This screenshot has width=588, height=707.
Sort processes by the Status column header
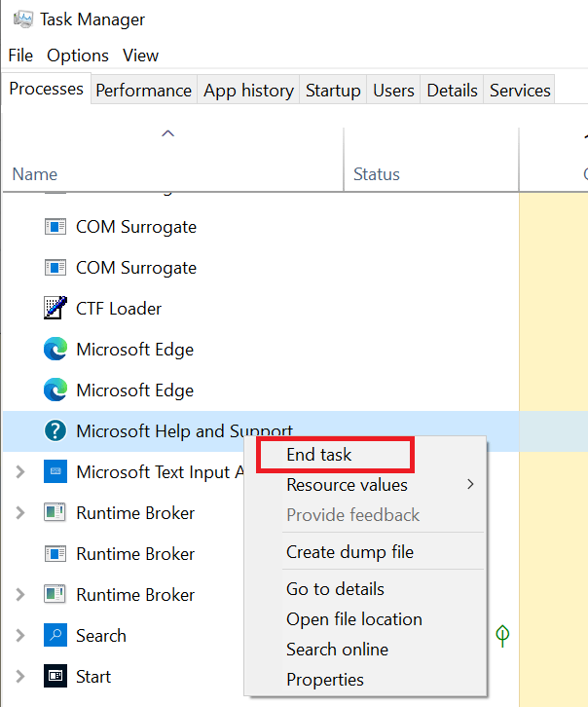[376, 174]
